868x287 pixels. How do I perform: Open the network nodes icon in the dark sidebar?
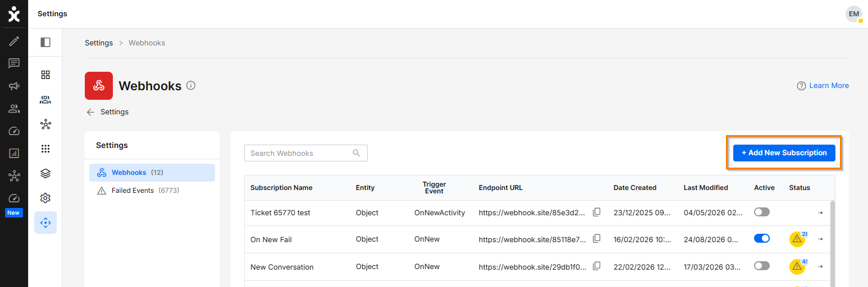(x=14, y=176)
